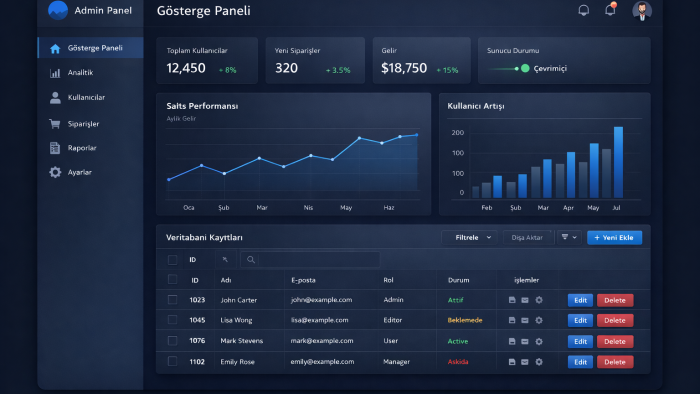Image resolution: width=700 pixels, height=394 pixels.
Task: Delete the Mark Stevens record
Action: click(x=615, y=341)
